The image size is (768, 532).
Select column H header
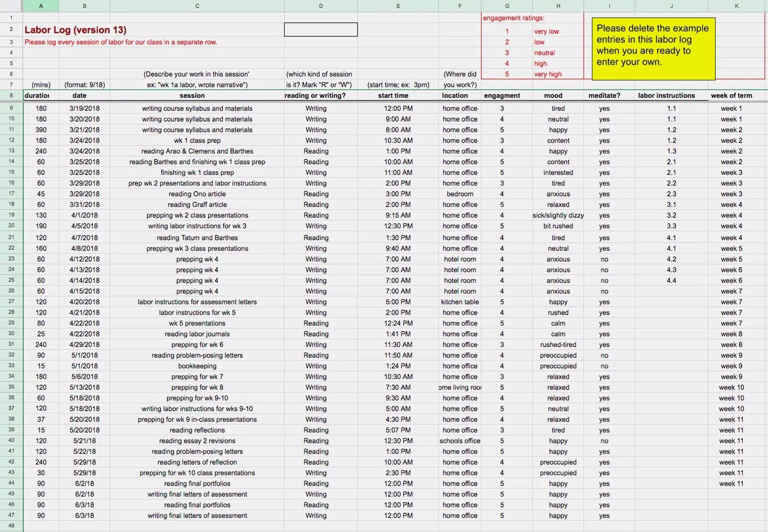click(558, 6)
